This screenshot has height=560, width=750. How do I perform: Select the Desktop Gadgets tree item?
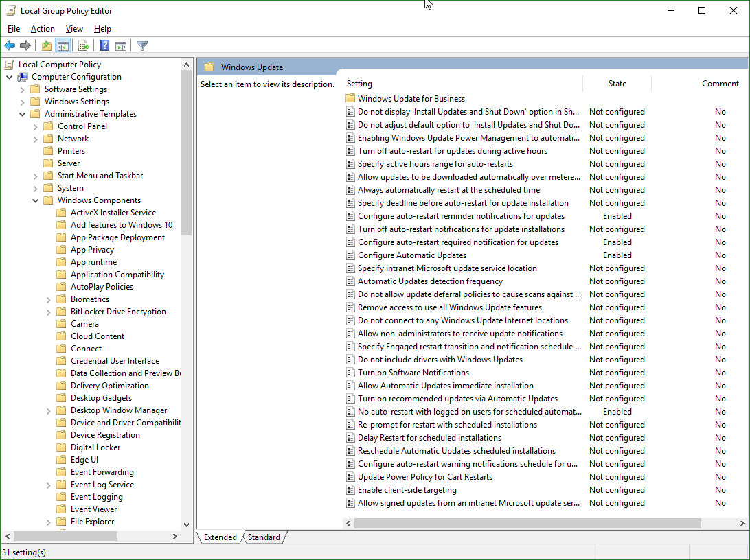101,398
